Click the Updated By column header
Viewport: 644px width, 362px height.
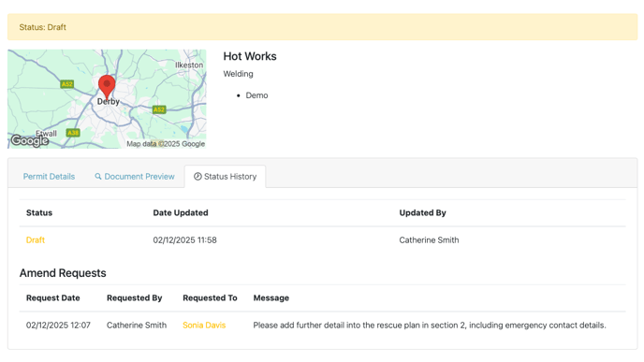pos(423,212)
